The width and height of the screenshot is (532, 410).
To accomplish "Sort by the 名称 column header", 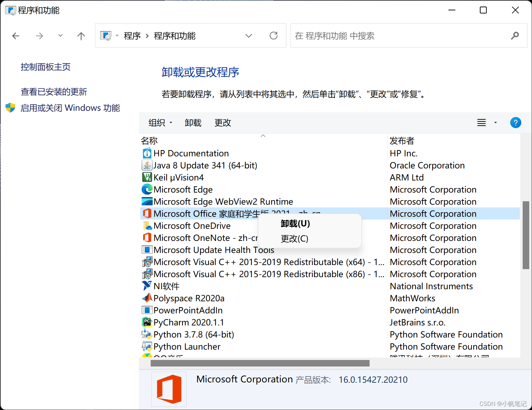I will [x=149, y=141].
